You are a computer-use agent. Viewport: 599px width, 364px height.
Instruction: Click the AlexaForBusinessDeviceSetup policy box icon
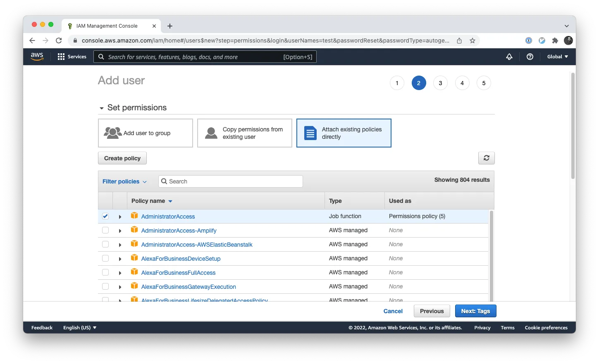tap(134, 258)
